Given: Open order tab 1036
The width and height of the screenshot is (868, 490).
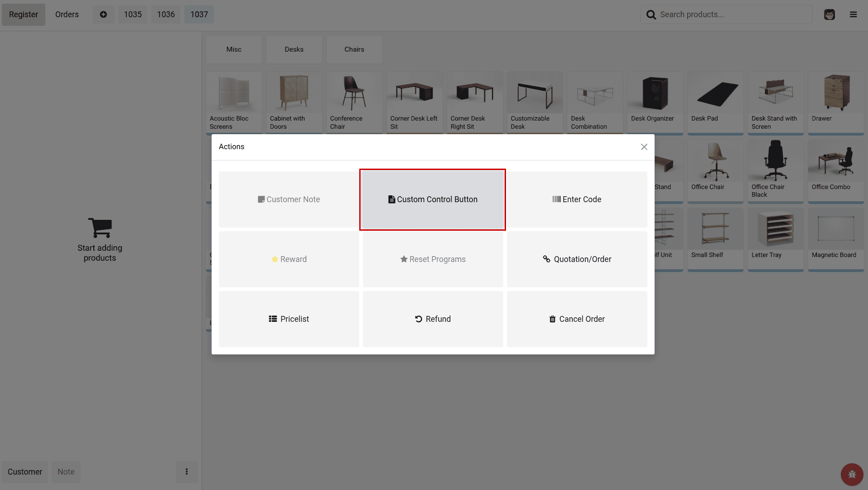Looking at the screenshot, I should pyautogui.click(x=166, y=14).
